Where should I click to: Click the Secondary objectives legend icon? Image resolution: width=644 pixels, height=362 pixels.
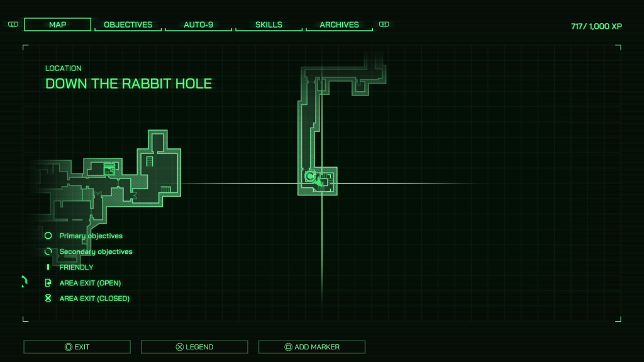(48, 251)
